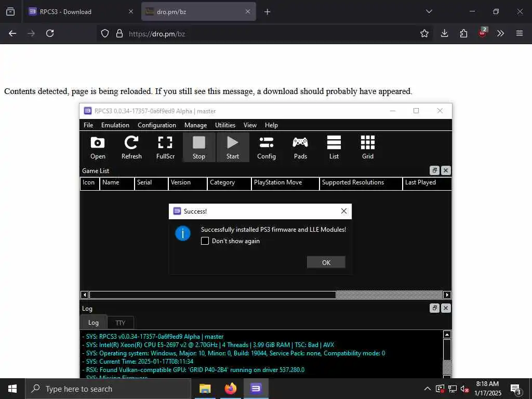
Task: Open the Windows Start menu
Action: tap(12, 389)
